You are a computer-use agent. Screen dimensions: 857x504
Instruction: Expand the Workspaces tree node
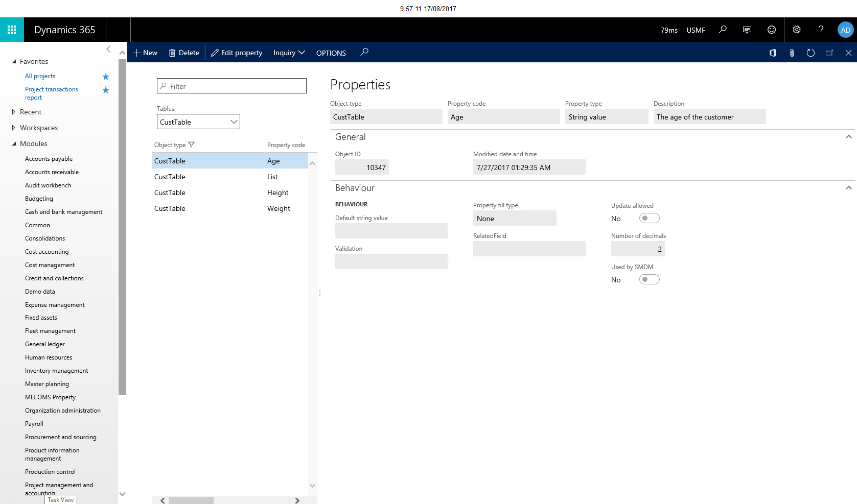click(14, 128)
